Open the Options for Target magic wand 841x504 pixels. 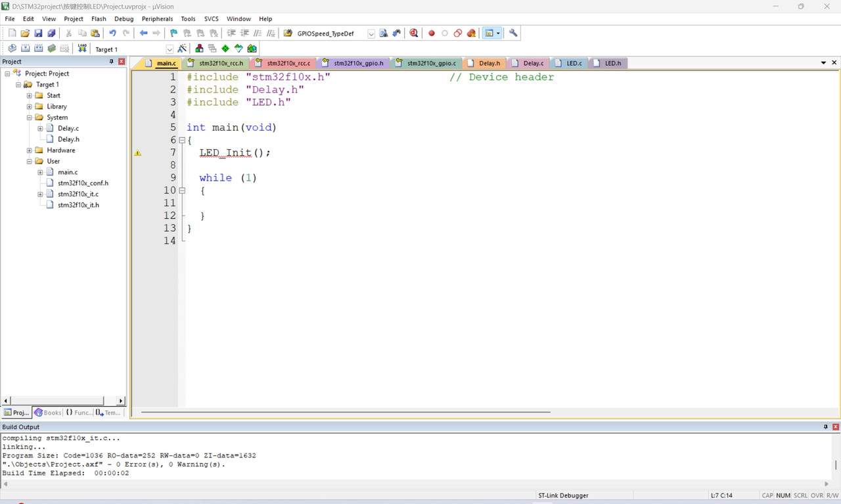pos(183,49)
